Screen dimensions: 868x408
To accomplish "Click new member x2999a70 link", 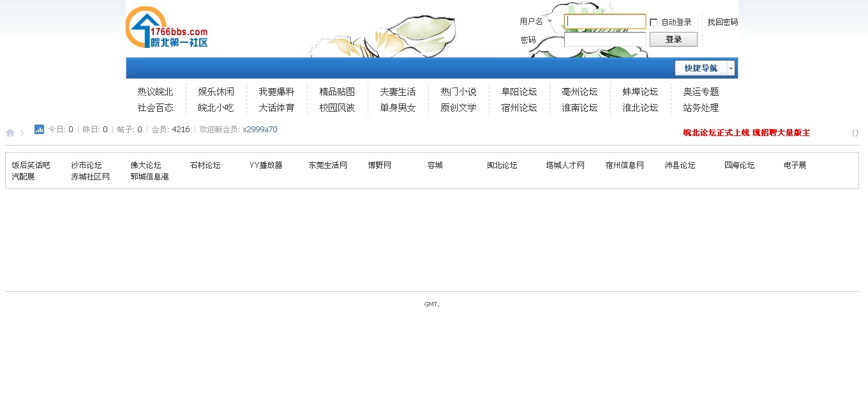I will [260, 130].
